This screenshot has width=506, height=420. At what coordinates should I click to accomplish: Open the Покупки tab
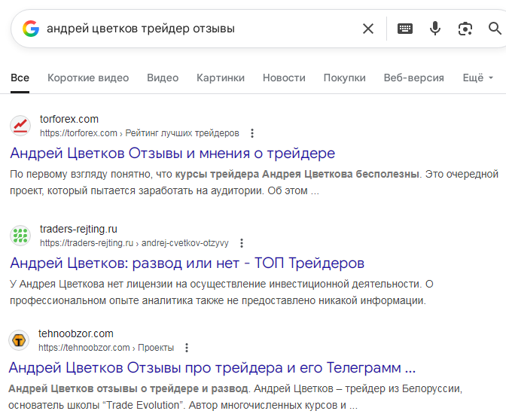point(344,78)
